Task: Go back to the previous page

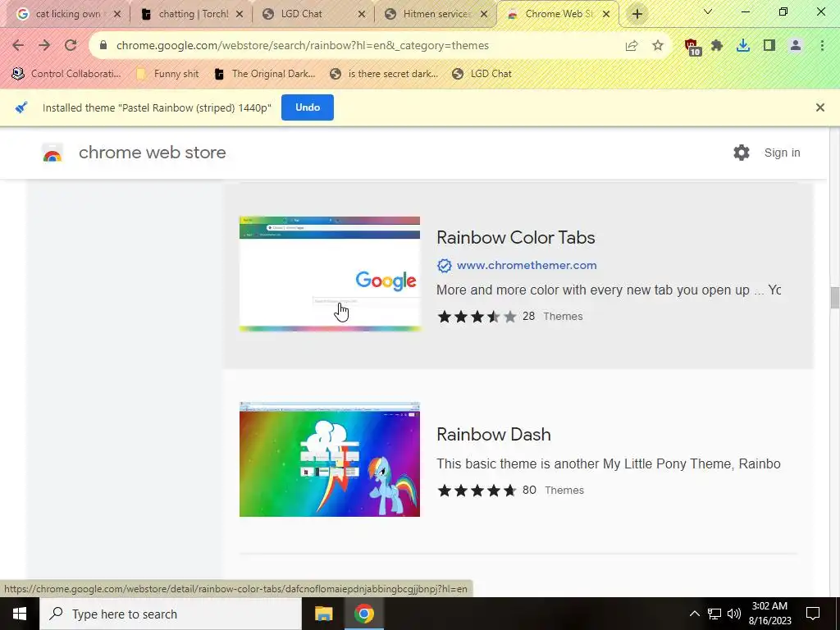Action: click(18, 46)
